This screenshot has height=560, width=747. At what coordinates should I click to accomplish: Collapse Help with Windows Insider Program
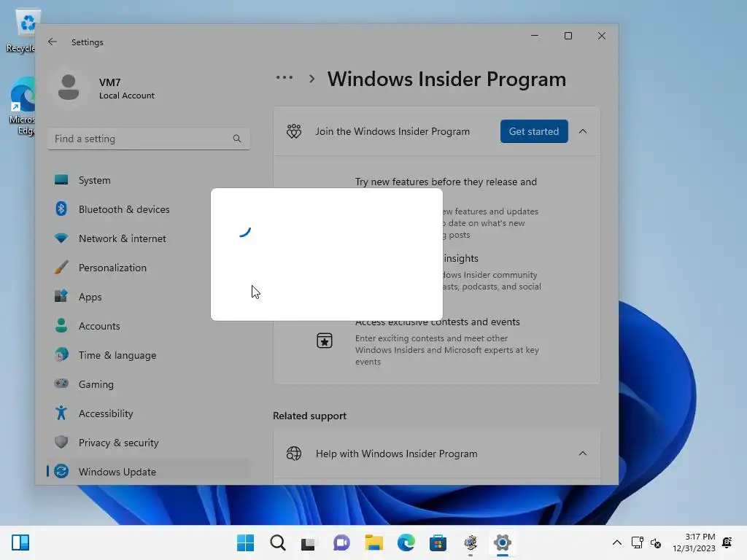tap(583, 454)
